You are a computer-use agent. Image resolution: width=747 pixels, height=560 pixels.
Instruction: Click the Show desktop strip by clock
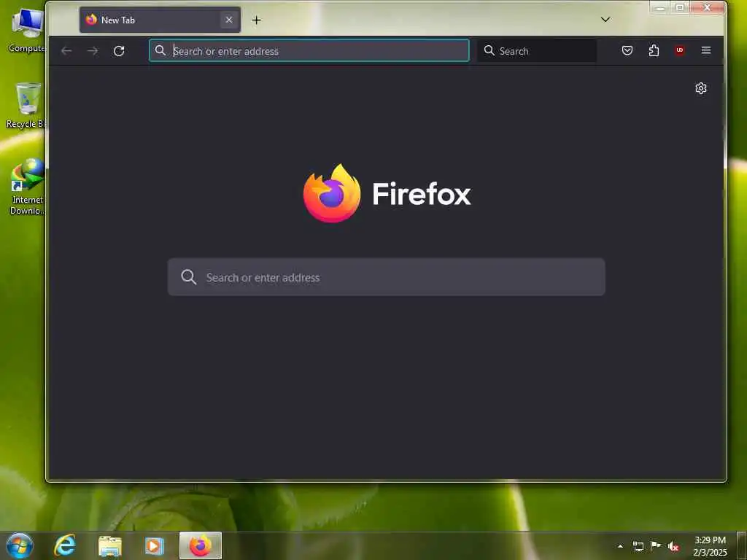tap(742, 545)
